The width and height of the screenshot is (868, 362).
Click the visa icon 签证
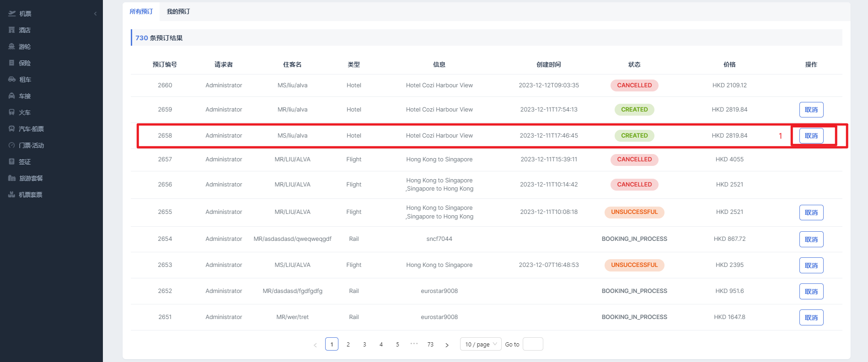12,162
